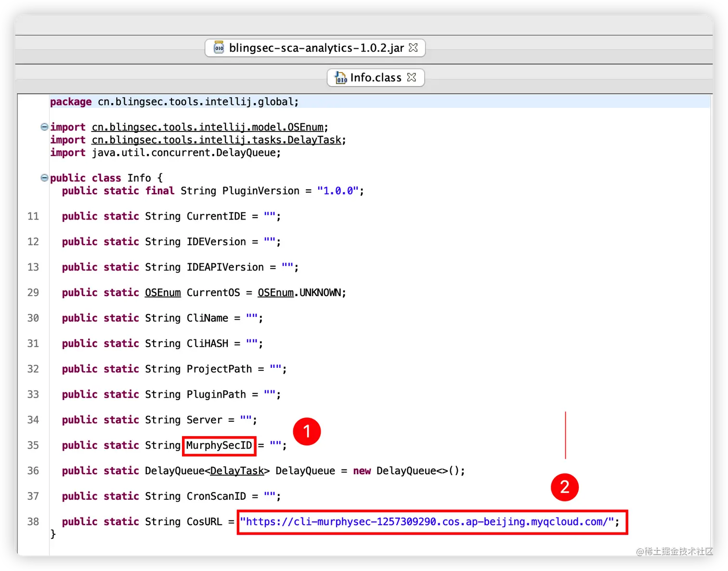The height and width of the screenshot is (571, 728).
Task: Click the CliHASH variable name
Action: click(208, 344)
